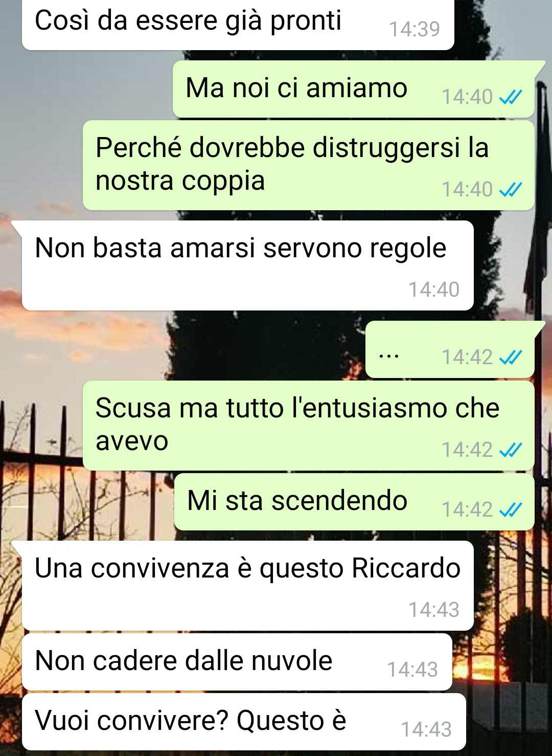
Task: Select the 'Così da essere già pronti' message
Action: [x=238, y=24]
